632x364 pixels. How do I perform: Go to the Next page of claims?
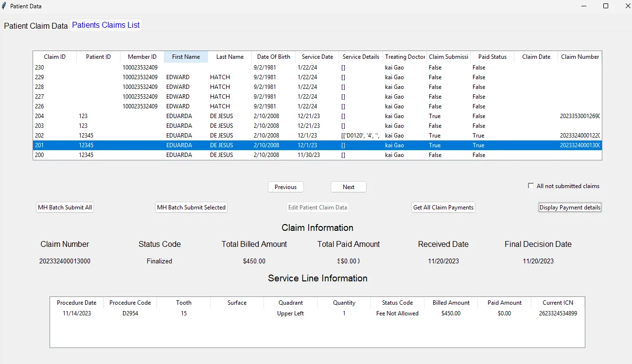coord(348,187)
